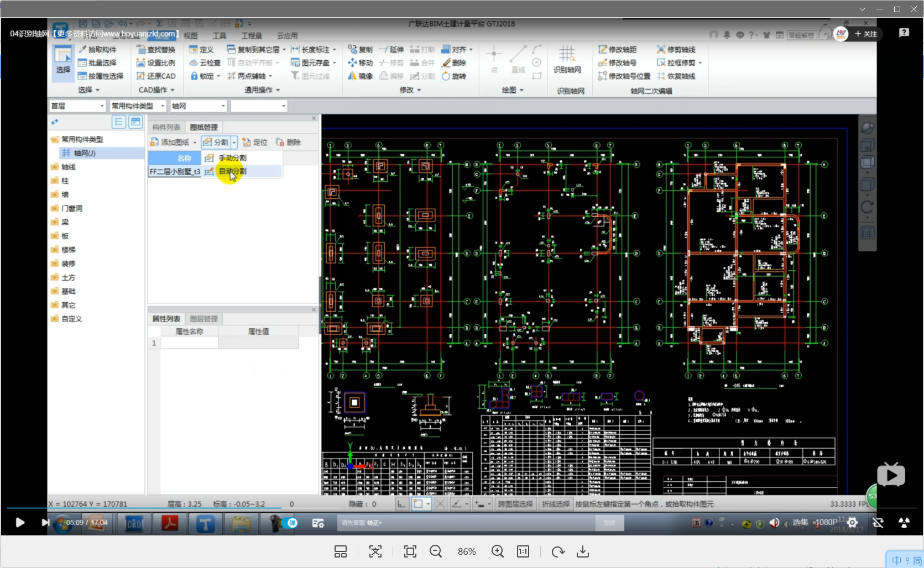Click 修改轴号 modify axis number
This screenshot has height=568, width=924.
(617, 63)
